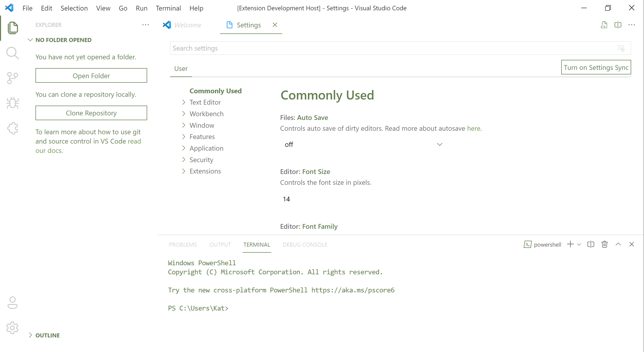The height and width of the screenshot is (352, 644).
Task: Split the terminal panel
Action: (591, 244)
